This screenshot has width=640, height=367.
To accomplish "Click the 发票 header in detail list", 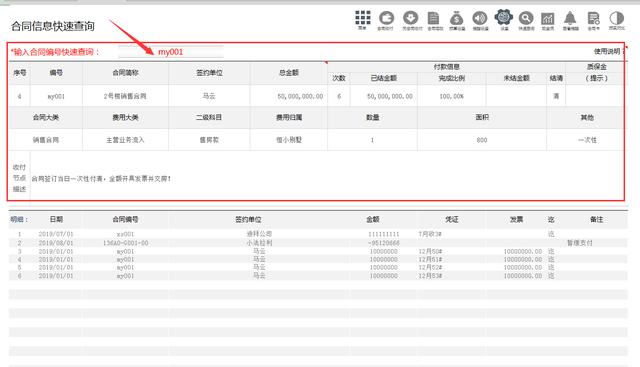I will (x=516, y=219).
